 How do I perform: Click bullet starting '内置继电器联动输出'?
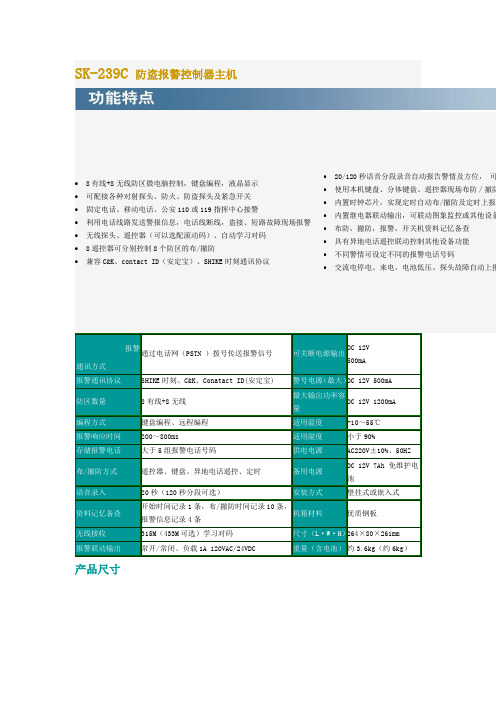point(415,215)
